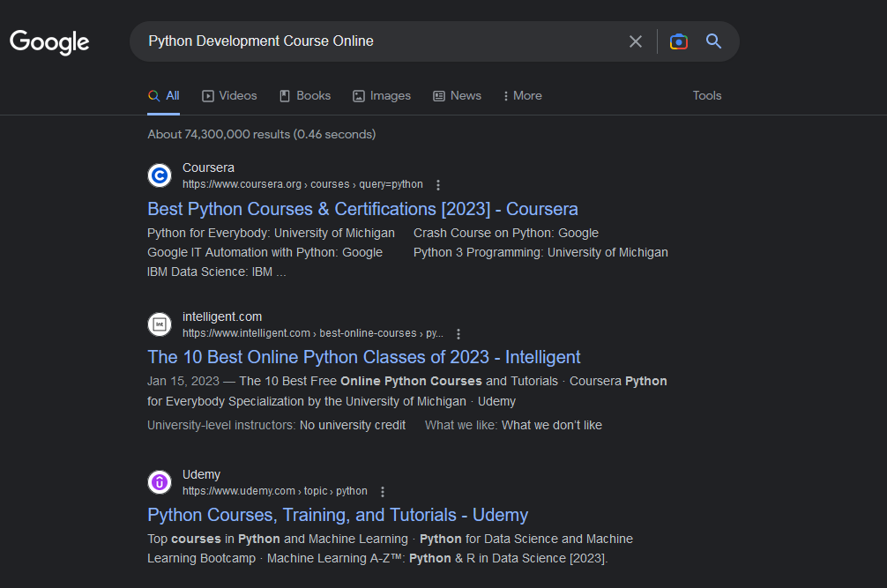The image size is (887, 588).
Task: Expand the More search filters menu
Action: (x=522, y=95)
